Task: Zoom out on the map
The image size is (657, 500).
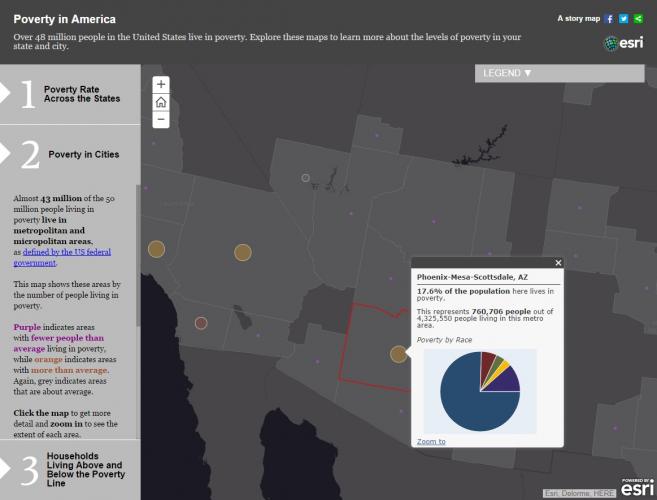Action: click(x=161, y=119)
